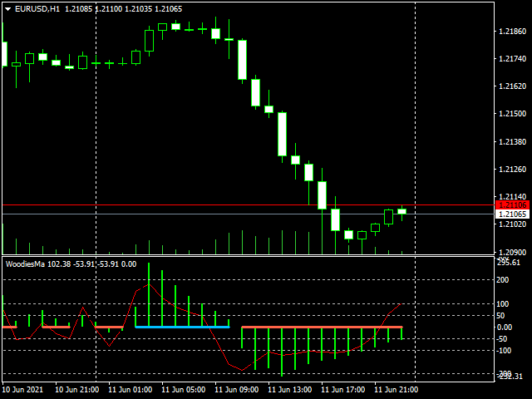Click the 100 level on indicator scale

(x=502, y=304)
